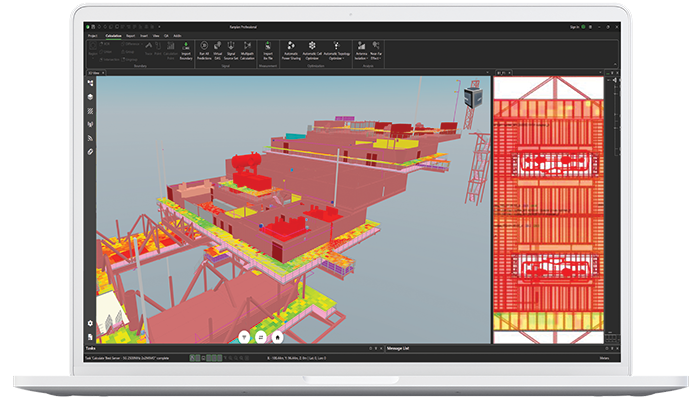700x400 pixels.
Task: Switch to the Report ribbon tab
Action: point(130,36)
